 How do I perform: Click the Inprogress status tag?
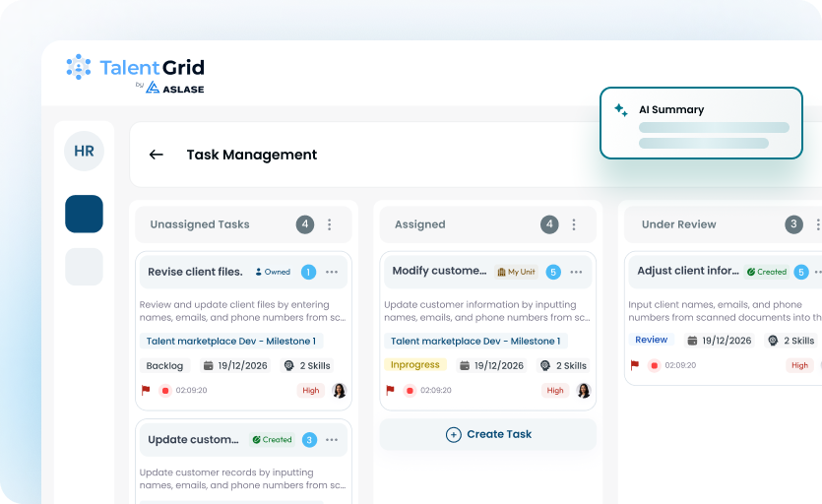tap(415, 364)
